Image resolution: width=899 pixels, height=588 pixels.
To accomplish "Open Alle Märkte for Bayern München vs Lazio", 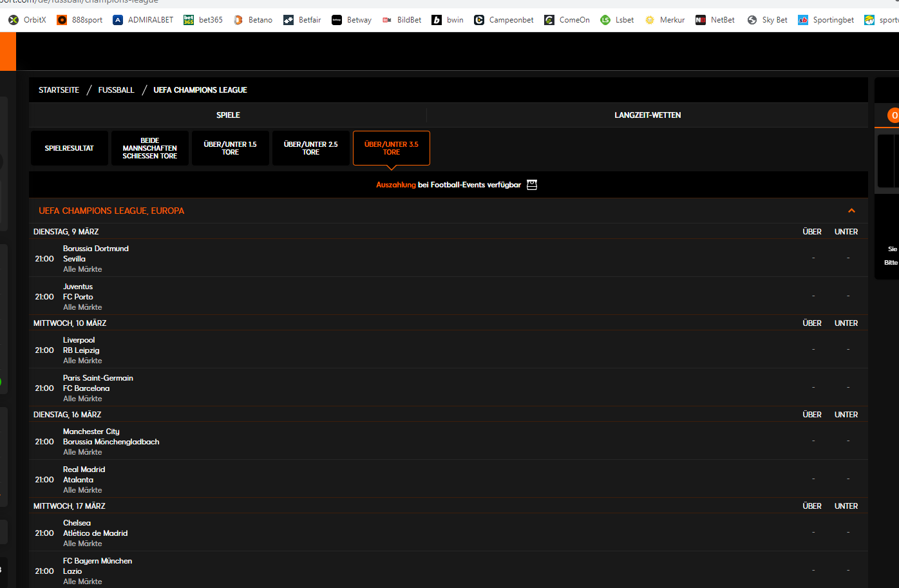I will coord(82,582).
